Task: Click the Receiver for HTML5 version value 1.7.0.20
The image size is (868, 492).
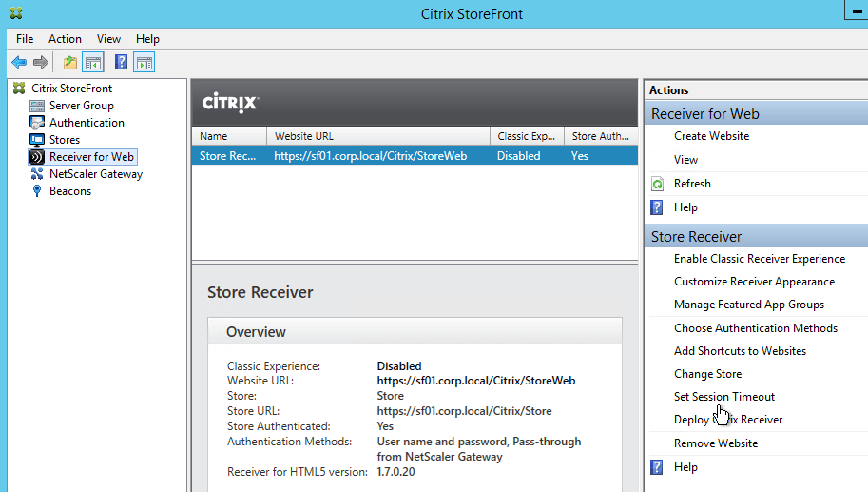Action: (395, 472)
